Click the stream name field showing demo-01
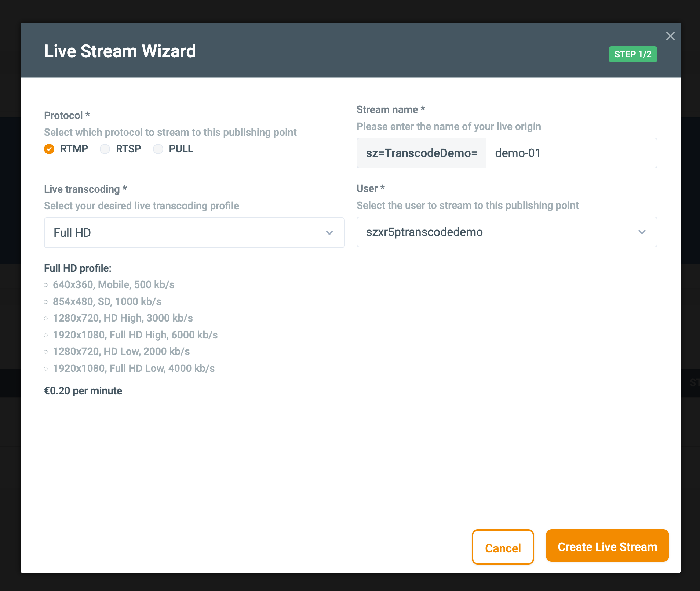 (572, 153)
